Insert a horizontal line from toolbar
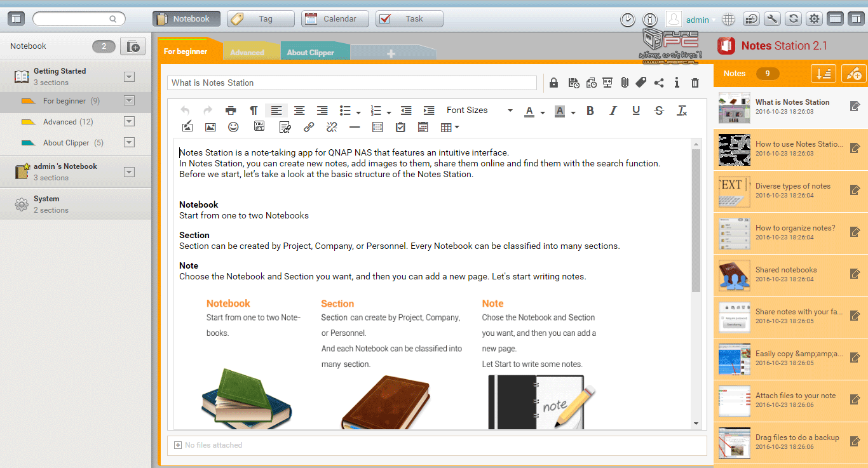The image size is (868, 468). tap(355, 127)
